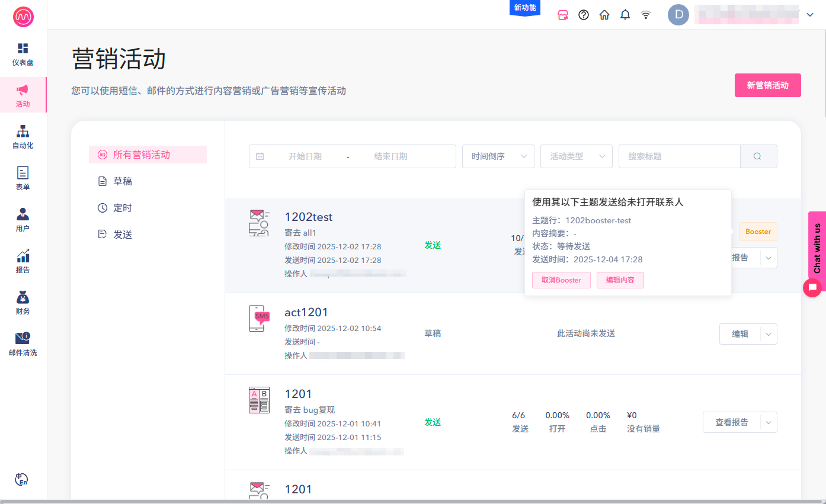Select 定时 scheduled filter
Viewport: 826px width, 504px height.
pos(123,208)
